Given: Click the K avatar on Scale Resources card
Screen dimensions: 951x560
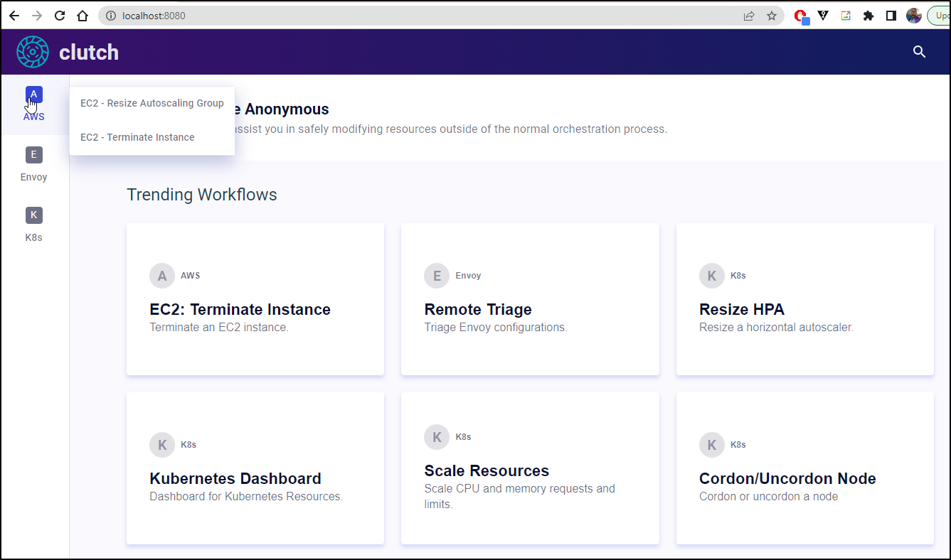Looking at the screenshot, I should (x=437, y=437).
